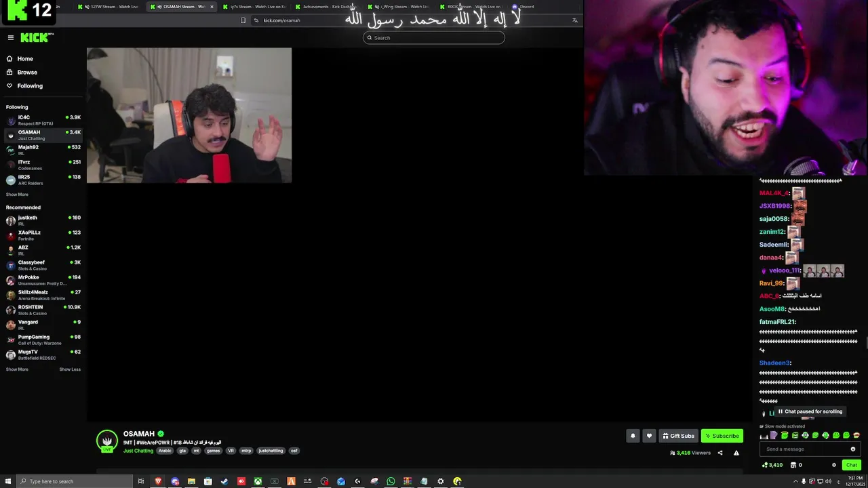Select followed channel Majah92

click(x=43, y=150)
